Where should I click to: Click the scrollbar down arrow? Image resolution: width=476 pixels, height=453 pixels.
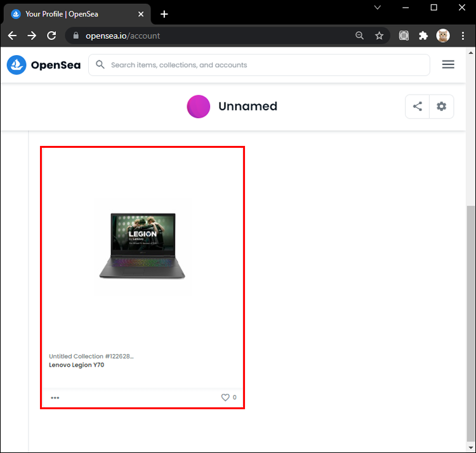pyautogui.click(x=470, y=448)
